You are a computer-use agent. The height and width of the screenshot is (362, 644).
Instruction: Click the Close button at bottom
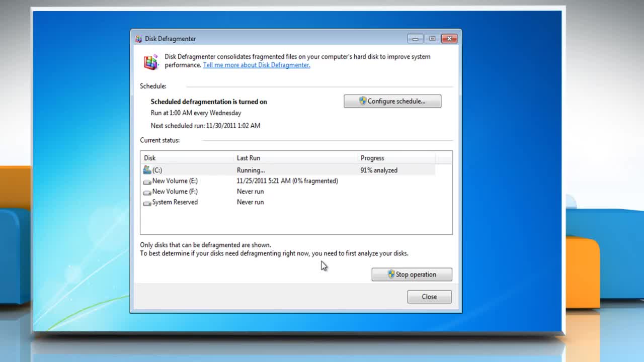coord(429,297)
